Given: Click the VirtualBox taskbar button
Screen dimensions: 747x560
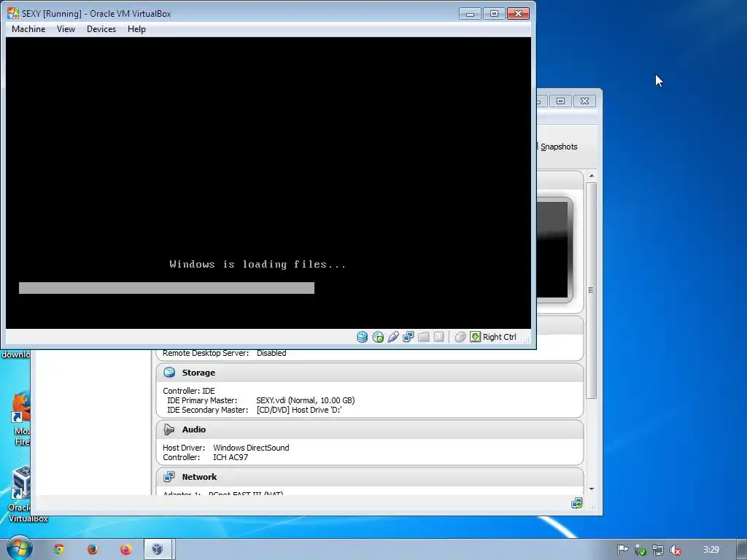Looking at the screenshot, I should coord(158,550).
